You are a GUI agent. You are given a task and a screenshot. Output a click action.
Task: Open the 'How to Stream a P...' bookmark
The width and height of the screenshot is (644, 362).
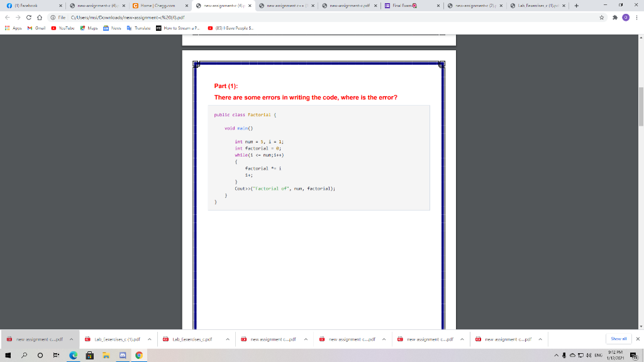pos(178,28)
